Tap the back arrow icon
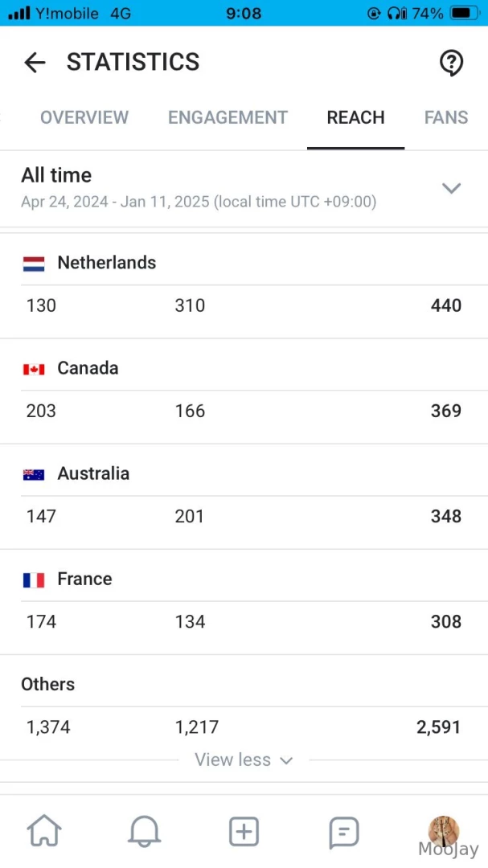Viewport: 488px width, 868px height. [x=35, y=63]
